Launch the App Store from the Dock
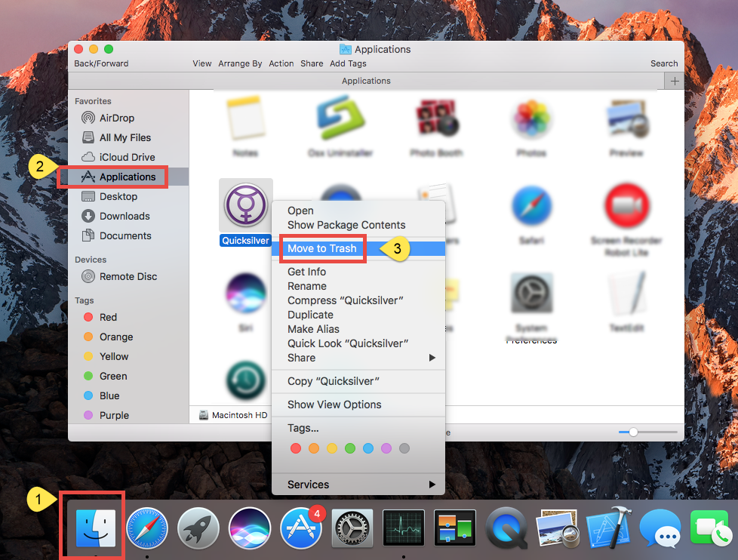Image resolution: width=738 pixels, height=560 pixels. [x=300, y=528]
